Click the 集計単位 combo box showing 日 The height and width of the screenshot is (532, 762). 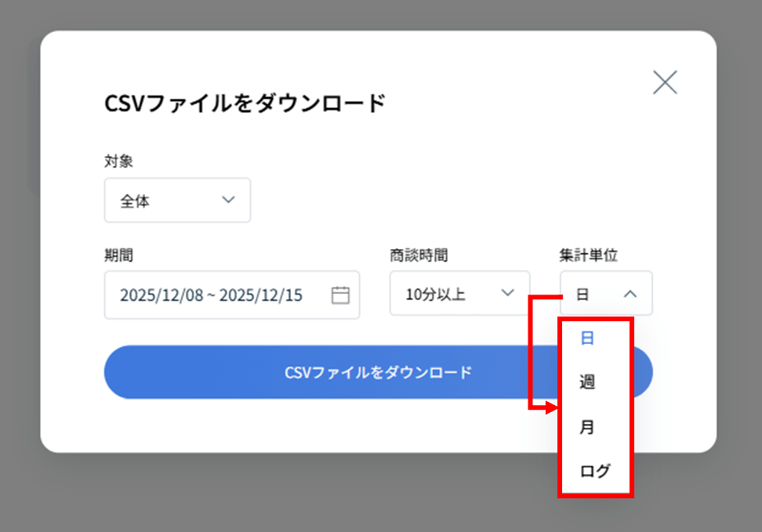pos(605,294)
